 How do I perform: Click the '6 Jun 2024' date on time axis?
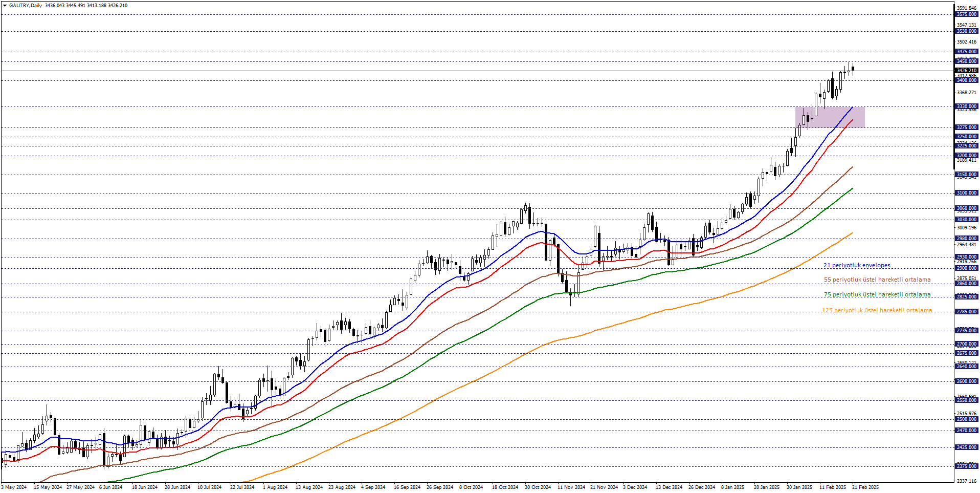[110, 487]
